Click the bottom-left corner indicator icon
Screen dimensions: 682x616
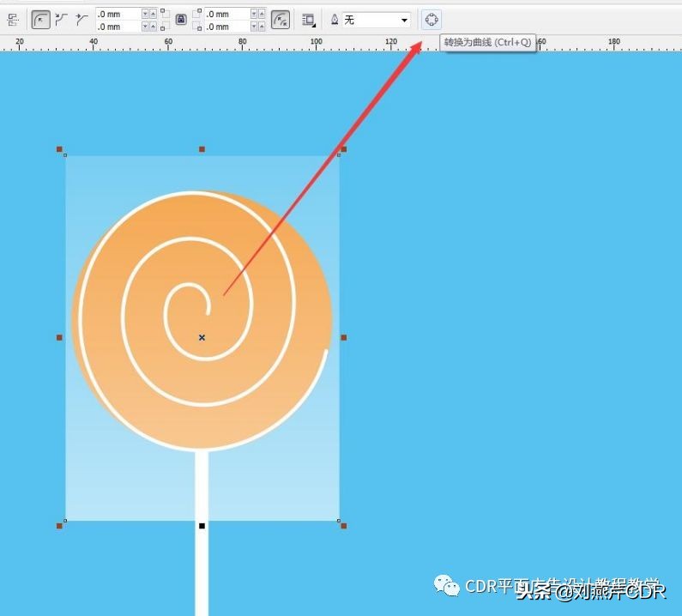[x=165, y=27]
